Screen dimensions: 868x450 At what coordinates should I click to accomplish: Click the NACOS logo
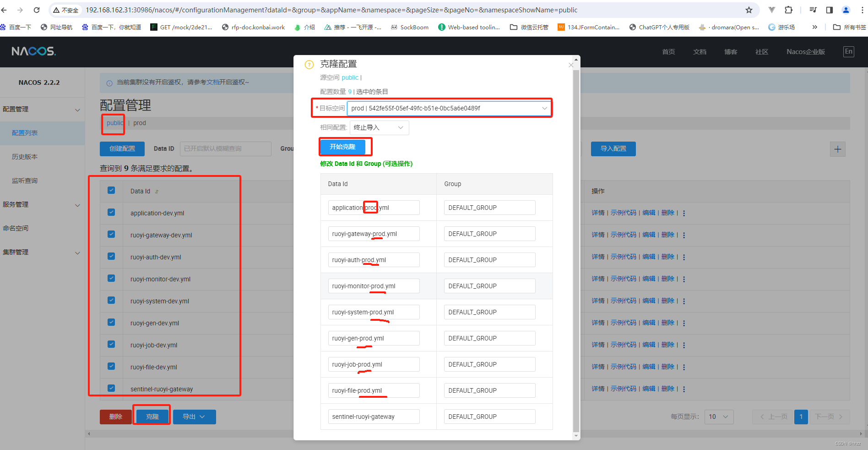click(33, 51)
